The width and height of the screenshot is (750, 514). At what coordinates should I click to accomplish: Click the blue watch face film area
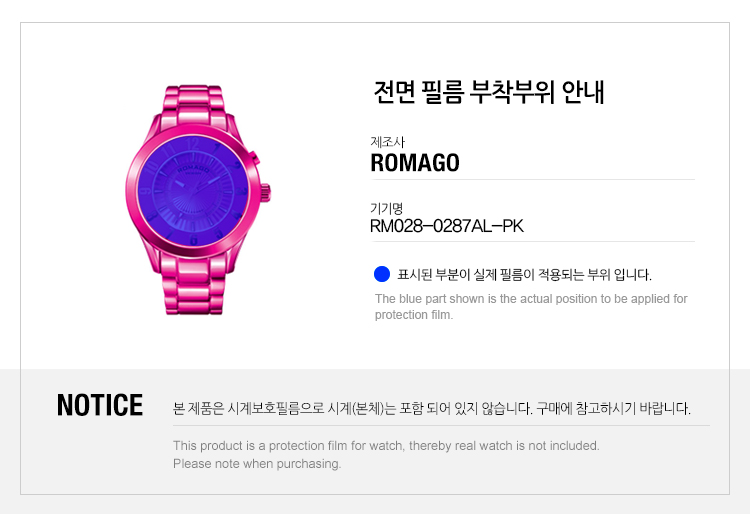point(193,191)
